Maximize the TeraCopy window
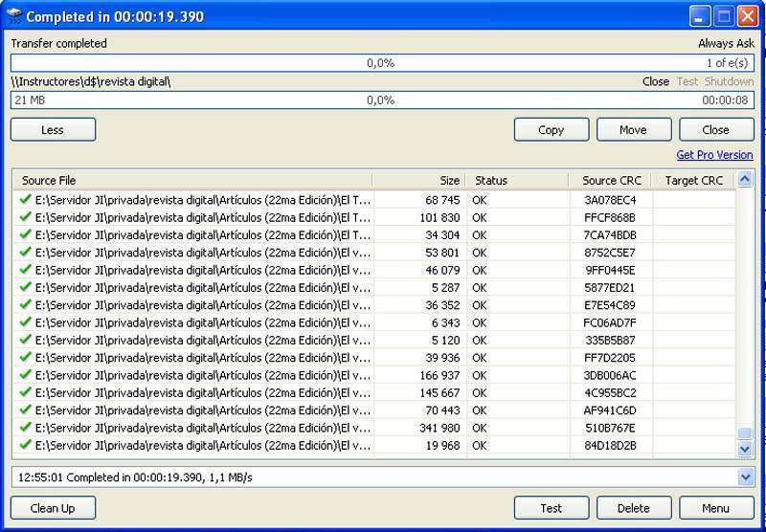 coord(724,16)
